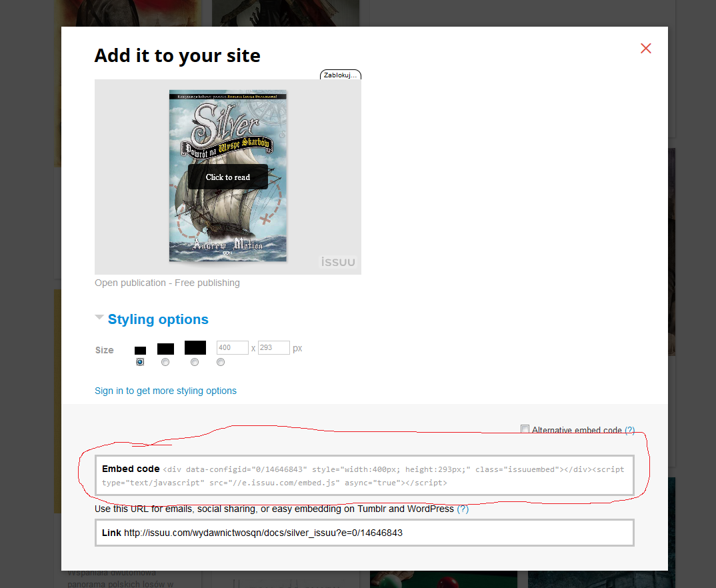Click the height field showing 293
The height and width of the screenshot is (588, 716).
point(273,348)
